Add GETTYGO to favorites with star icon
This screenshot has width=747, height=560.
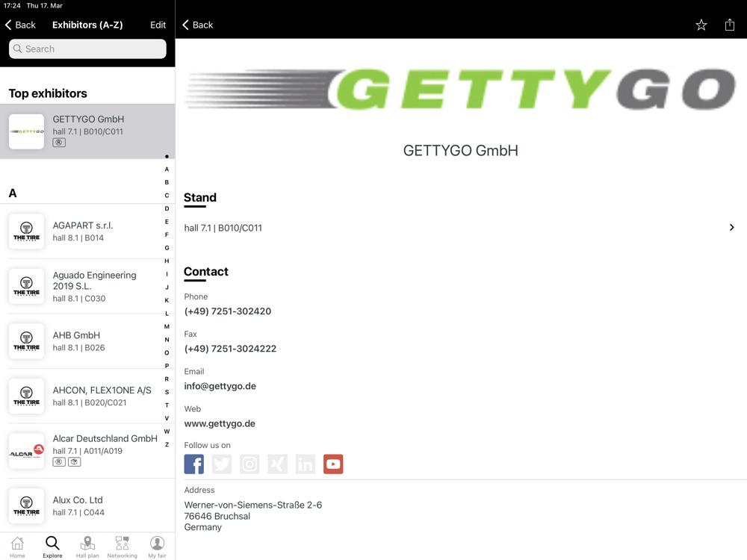coord(701,25)
